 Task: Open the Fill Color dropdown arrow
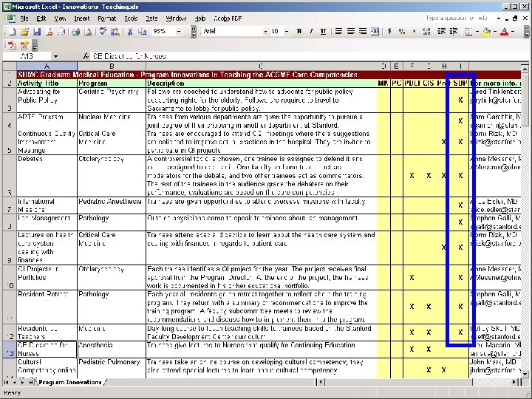point(495,32)
